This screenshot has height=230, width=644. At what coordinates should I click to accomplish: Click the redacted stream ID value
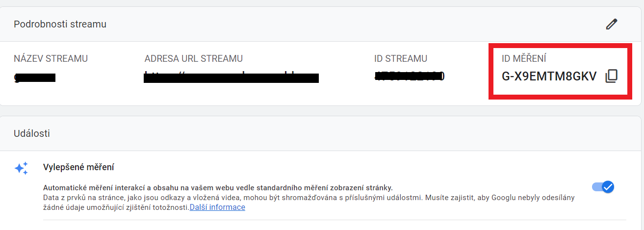pyautogui.click(x=409, y=77)
